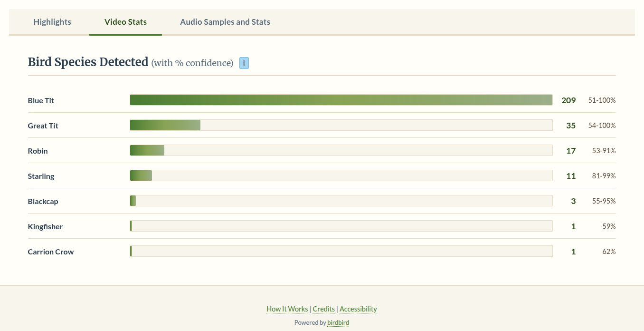Click the Great Tit detection bar
Image resolution: width=644 pixels, height=331 pixels.
341,125
